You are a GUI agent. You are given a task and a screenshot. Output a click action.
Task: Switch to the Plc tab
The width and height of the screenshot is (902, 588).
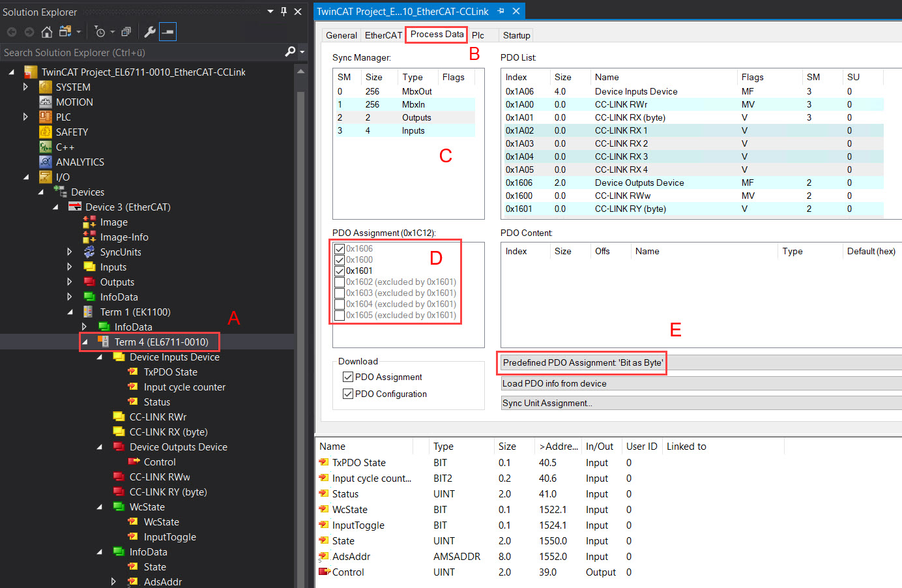point(478,35)
